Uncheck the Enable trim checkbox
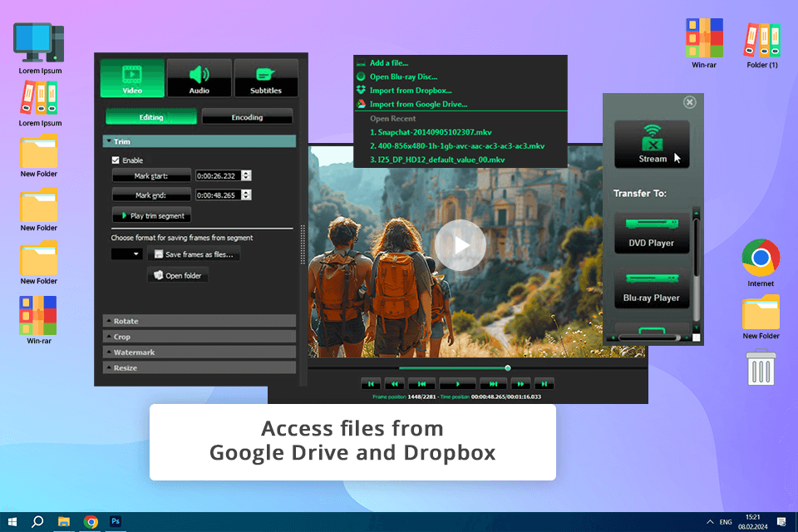The image size is (798, 532). point(116,160)
